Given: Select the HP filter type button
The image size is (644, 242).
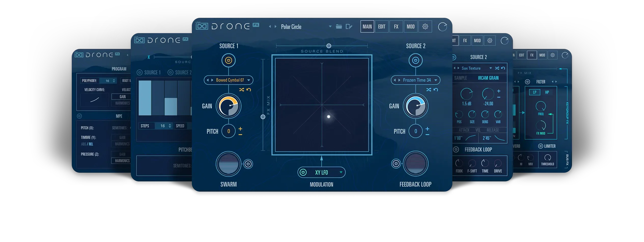Looking at the screenshot, I should point(547,92).
